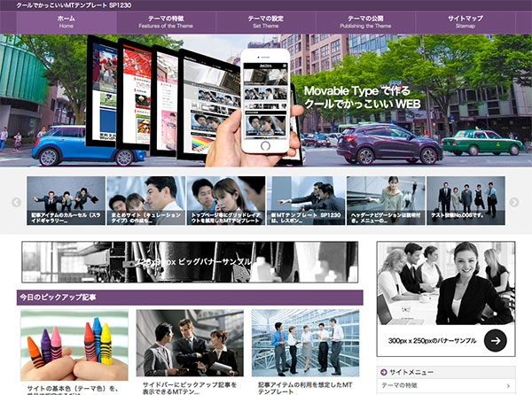Open carousel item トップページ等にグリッドレイアウト
Viewport: 532px width, 395px height.
coord(226,200)
